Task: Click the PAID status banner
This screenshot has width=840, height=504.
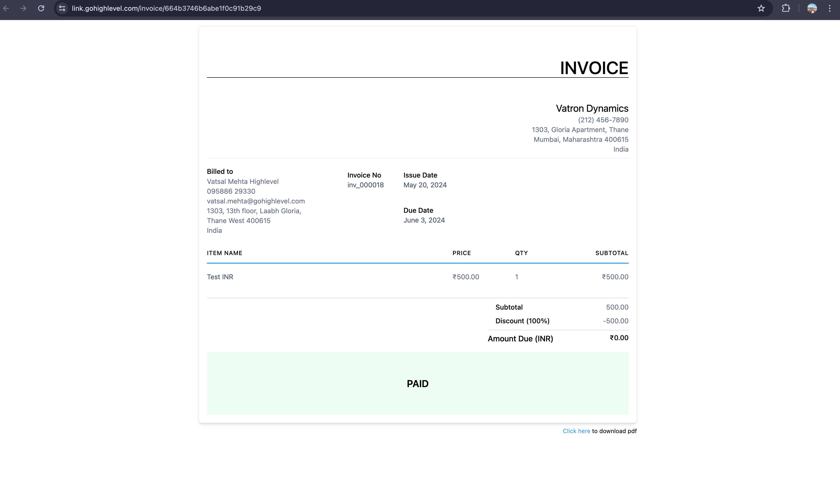Action: pyautogui.click(x=418, y=383)
